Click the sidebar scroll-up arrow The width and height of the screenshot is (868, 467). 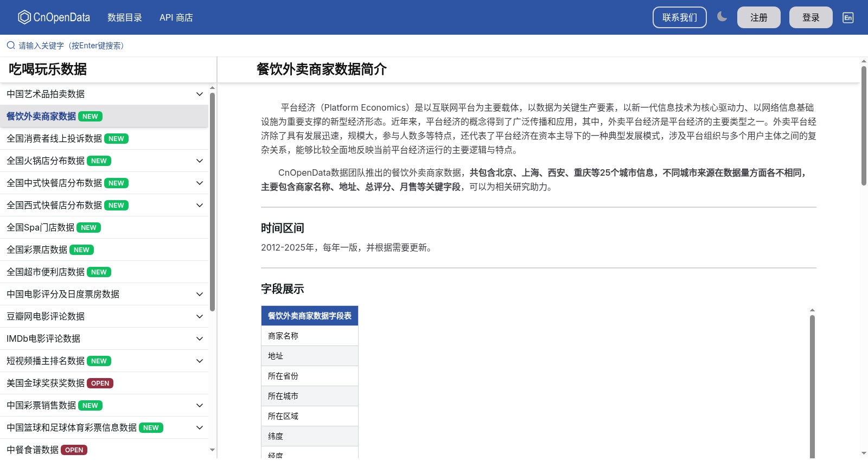pyautogui.click(x=212, y=87)
